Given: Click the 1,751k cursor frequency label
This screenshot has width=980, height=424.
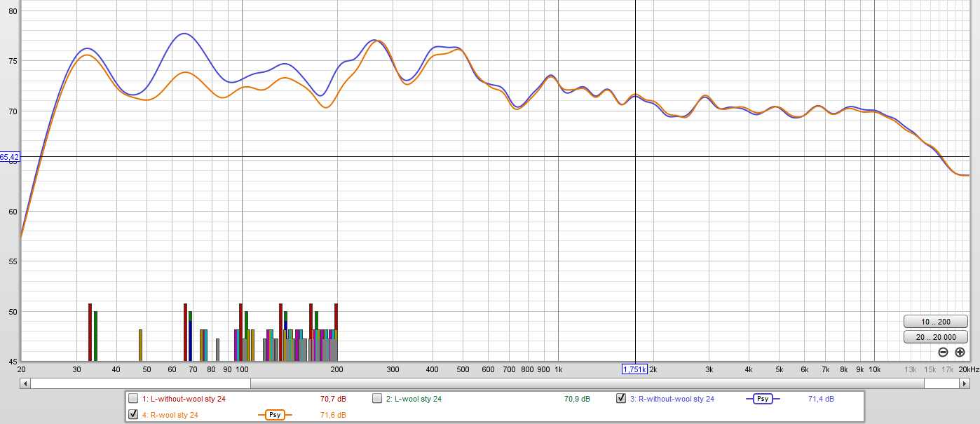Looking at the screenshot, I should click(x=635, y=369).
